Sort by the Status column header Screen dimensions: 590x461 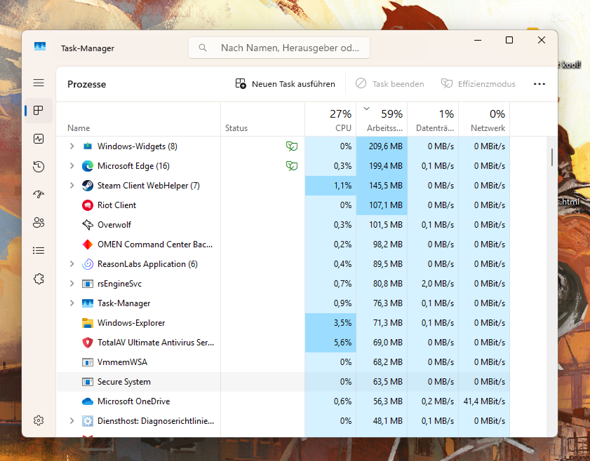coord(262,119)
